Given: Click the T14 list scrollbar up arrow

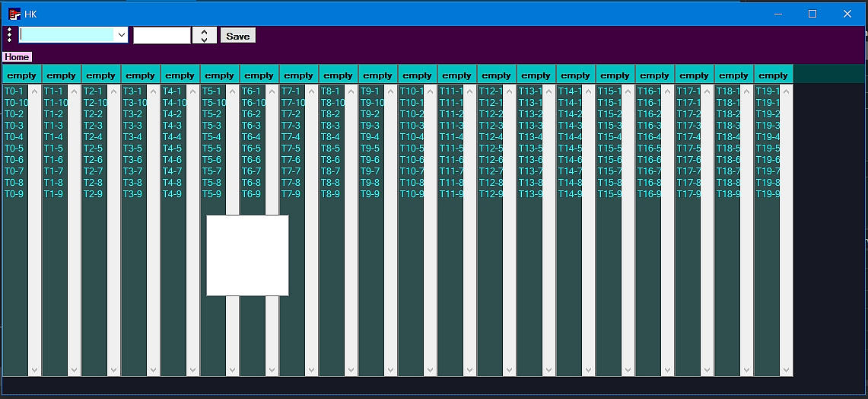Looking at the screenshot, I should click(589, 91).
